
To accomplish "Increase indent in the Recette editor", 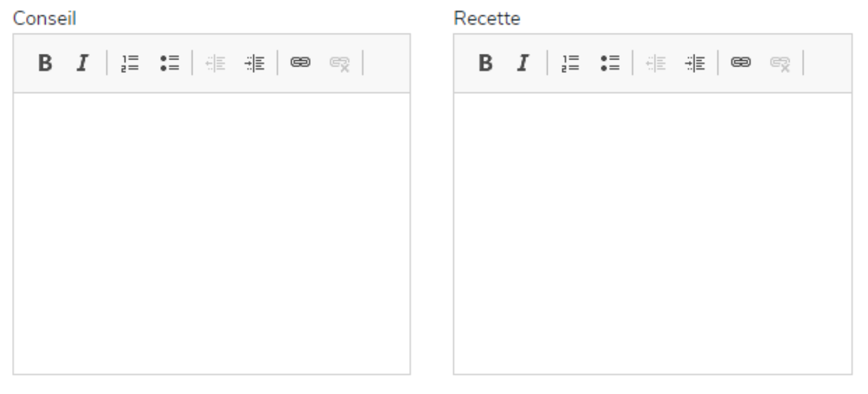I will [696, 63].
